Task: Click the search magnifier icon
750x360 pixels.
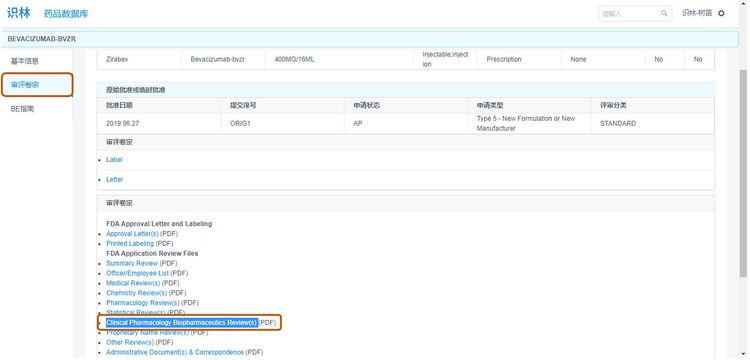Action: click(664, 13)
